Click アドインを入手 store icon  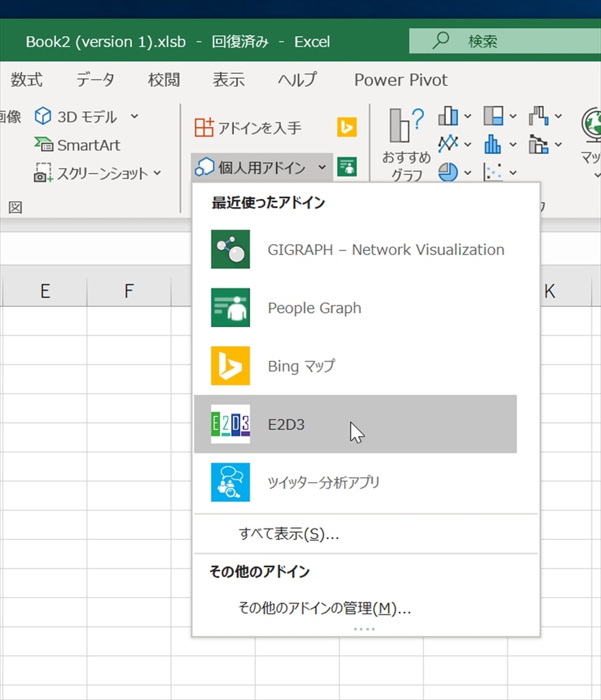pyautogui.click(x=204, y=128)
